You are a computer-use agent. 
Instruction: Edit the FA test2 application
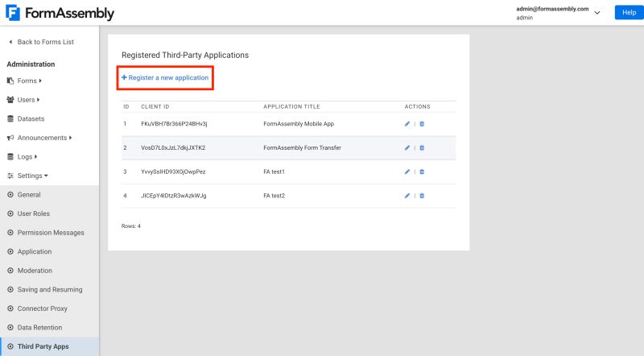tap(407, 196)
